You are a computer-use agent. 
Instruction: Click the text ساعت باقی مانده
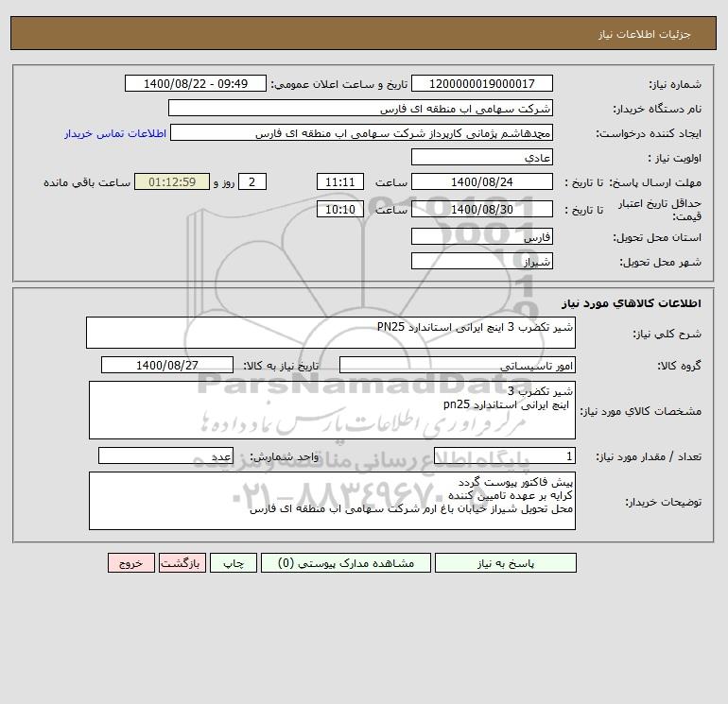87,182
